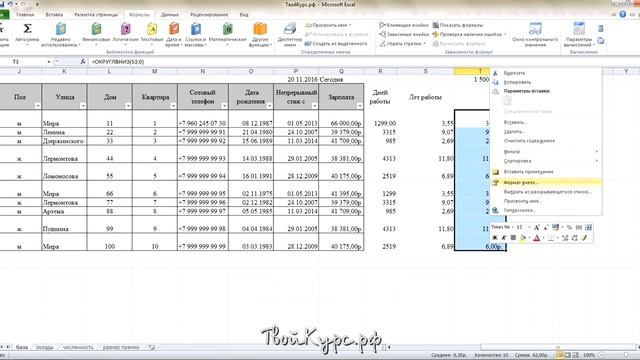Image resolution: width=640 pixels, height=360 pixels.
Task: Click the Calculate Sheet icon
Action: coord(600,41)
